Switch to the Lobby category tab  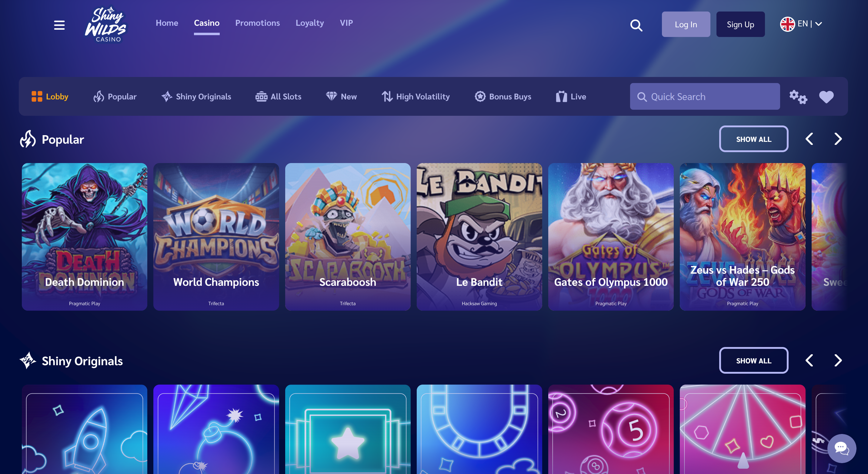point(50,96)
